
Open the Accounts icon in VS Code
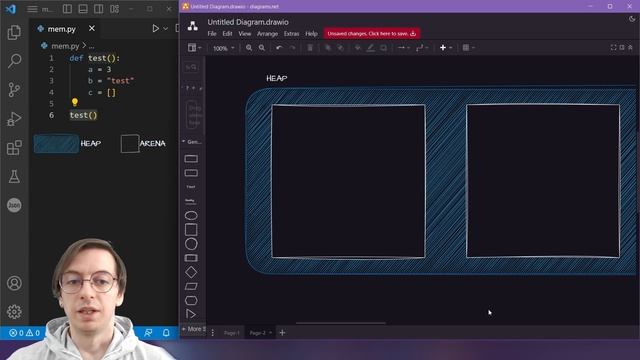click(14, 283)
